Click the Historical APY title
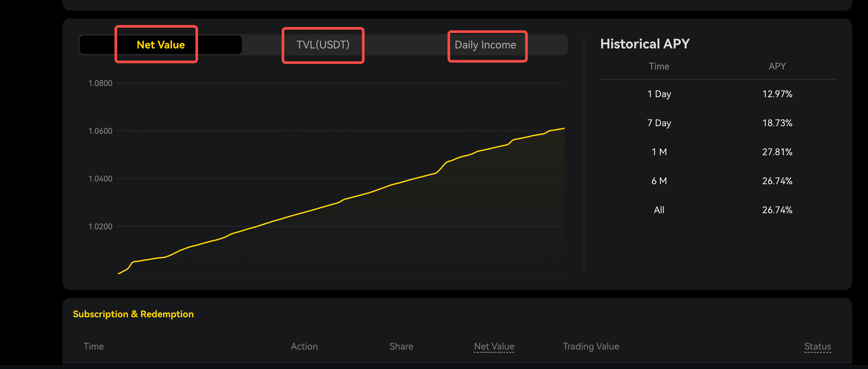Viewport: 868px width, 369px height. (645, 44)
